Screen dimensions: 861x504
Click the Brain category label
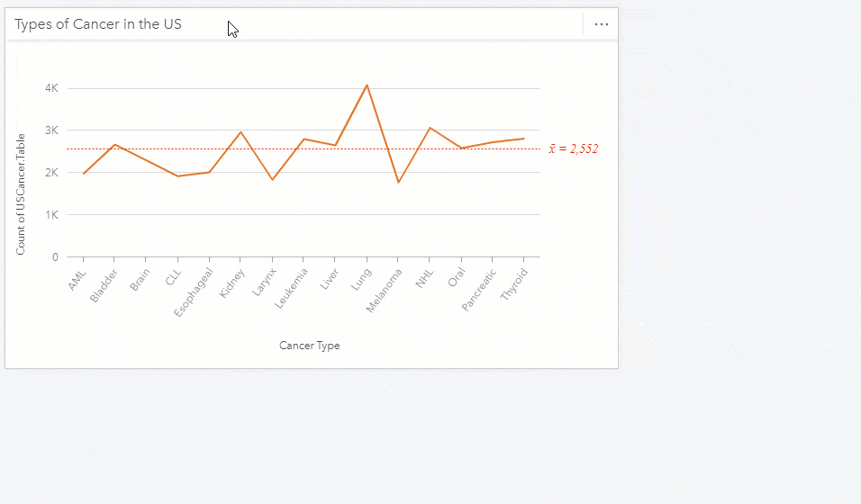click(140, 280)
